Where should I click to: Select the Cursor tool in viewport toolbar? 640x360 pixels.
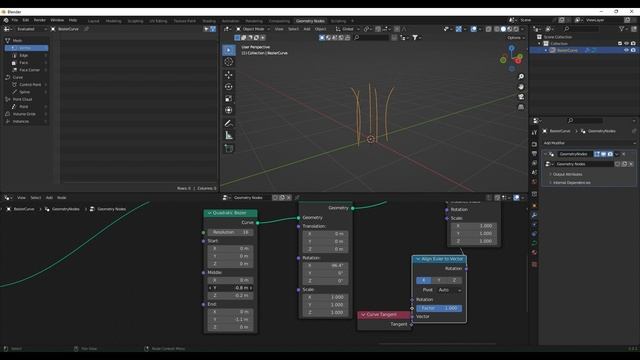[x=229, y=62]
